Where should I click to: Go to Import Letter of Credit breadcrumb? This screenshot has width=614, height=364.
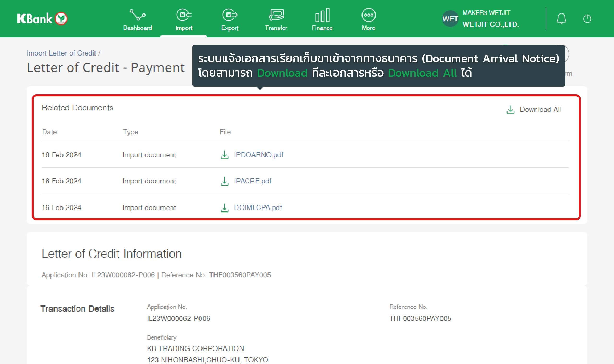(x=61, y=53)
